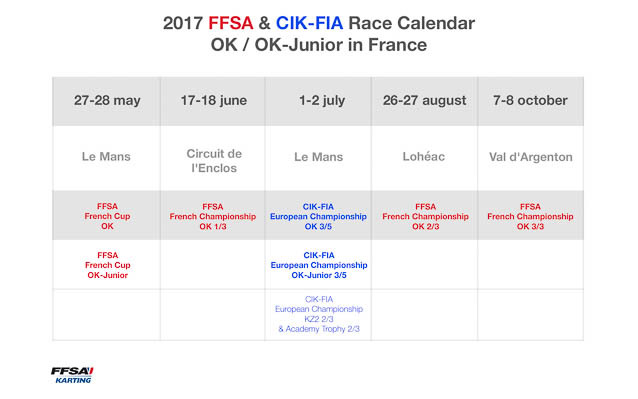Click the FFSA French Cup OK entry
Image resolution: width=638 pixels, height=399 pixels.
[x=107, y=216]
